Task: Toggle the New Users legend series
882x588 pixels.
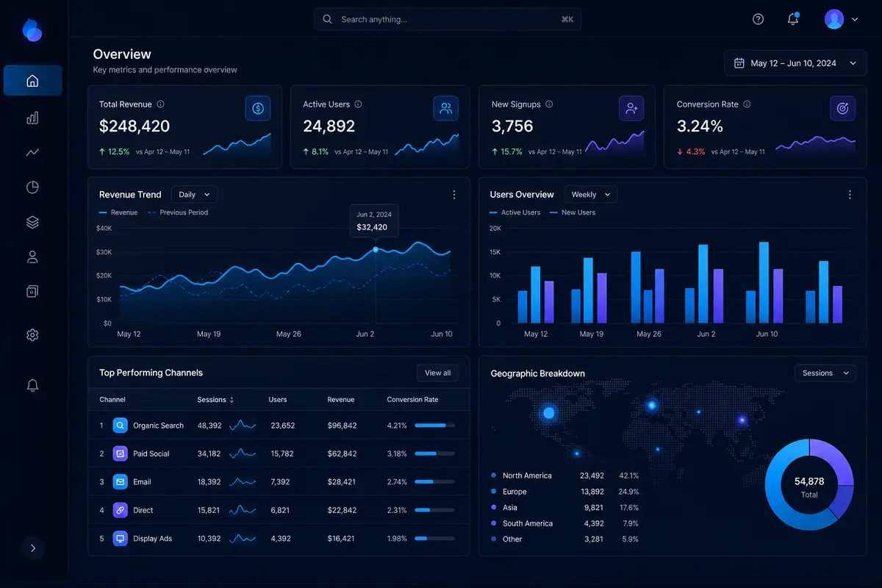Action: pyautogui.click(x=573, y=212)
